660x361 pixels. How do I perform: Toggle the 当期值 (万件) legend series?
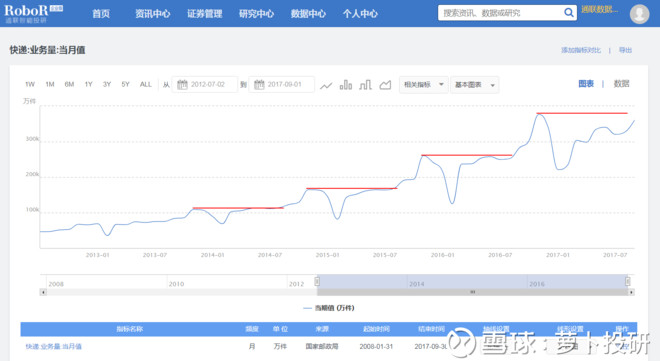point(329,308)
